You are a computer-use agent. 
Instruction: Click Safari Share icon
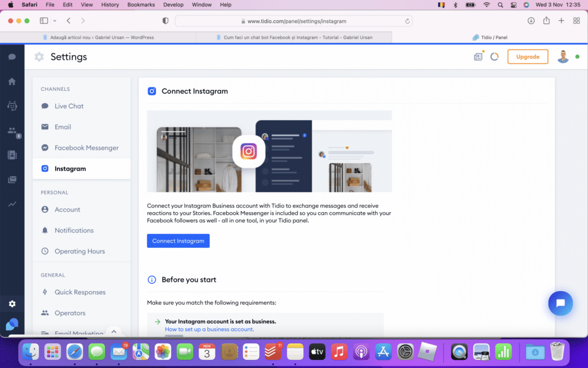(x=547, y=21)
